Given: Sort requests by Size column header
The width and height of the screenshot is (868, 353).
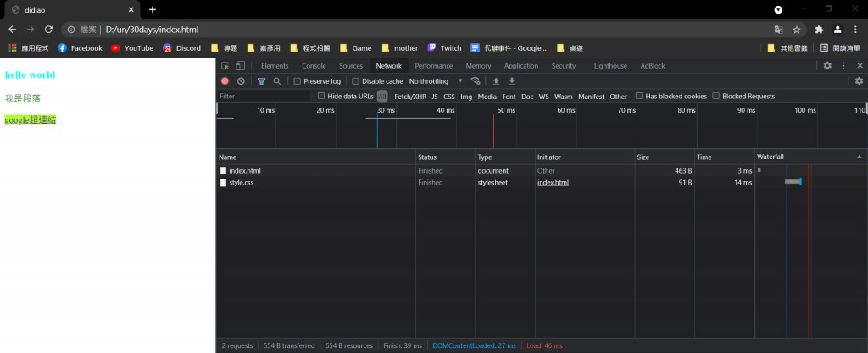Looking at the screenshot, I should pos(665,157).
